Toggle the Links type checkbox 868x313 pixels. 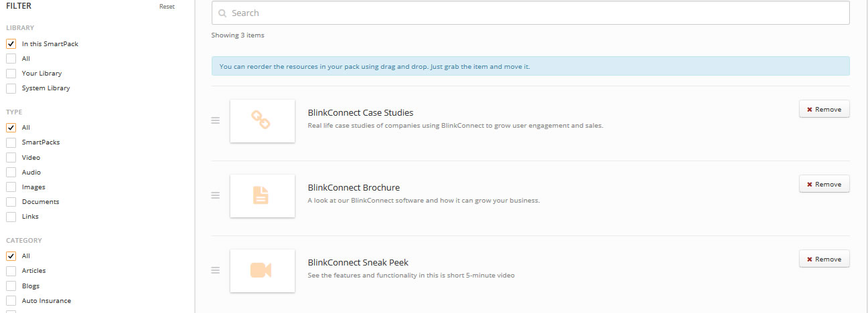(x=11, y=217)
